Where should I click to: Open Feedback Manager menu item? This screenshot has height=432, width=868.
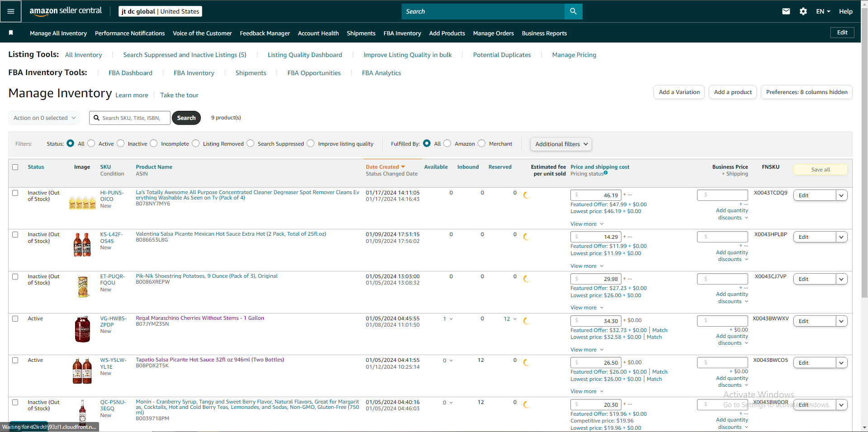(265, 33)
